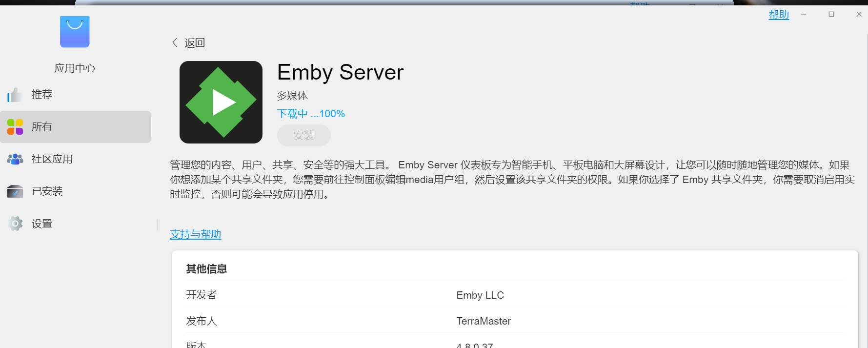Viewport: 868px width, 348px height.
Task: Click the 安装 button
Action: 304,135
